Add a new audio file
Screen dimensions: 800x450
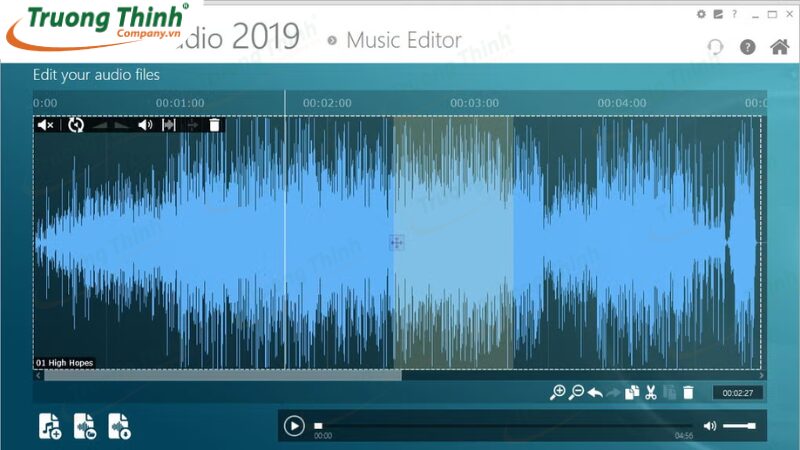[50, 426]
